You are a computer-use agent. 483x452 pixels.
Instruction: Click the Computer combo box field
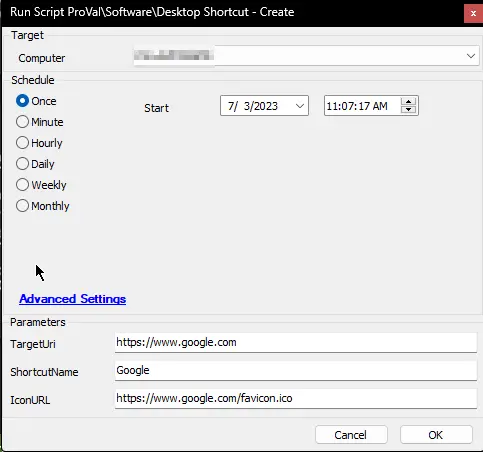coord(306,56)
